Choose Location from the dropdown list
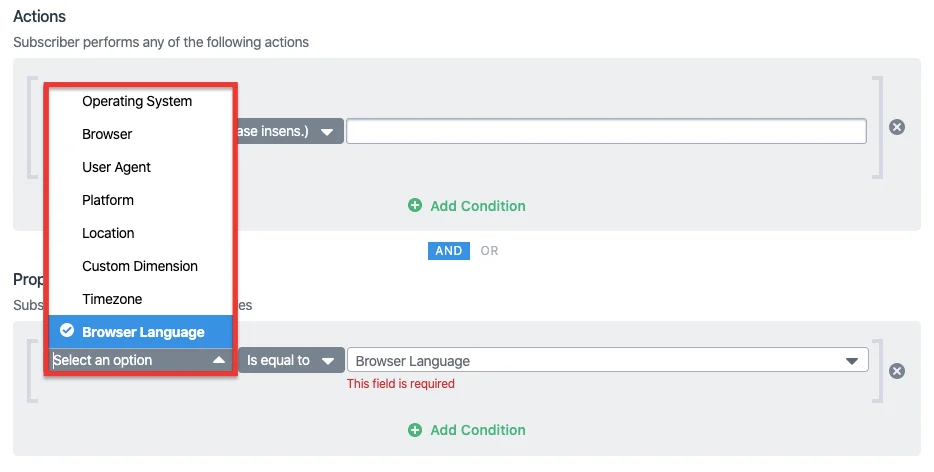The height and width of the screenshot is (472, 934). (108, 233)
